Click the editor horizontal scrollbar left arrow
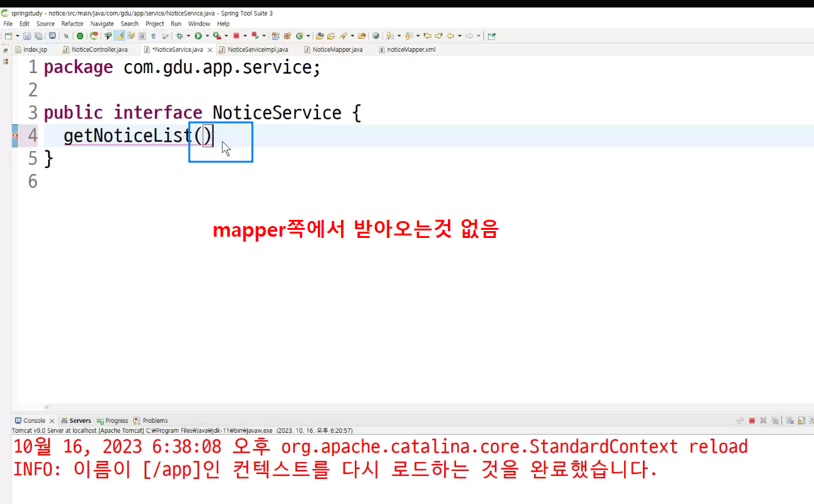The width and height of the screenshot is (814, 504). click(x=46, y=407)
